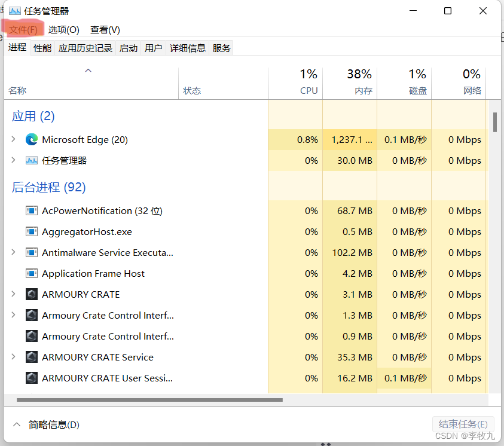The height and width of the screenshot is (446, 504).
Task: Select the Application Frame Host process name
Action: pyautogui.click(x=93, y=273)
